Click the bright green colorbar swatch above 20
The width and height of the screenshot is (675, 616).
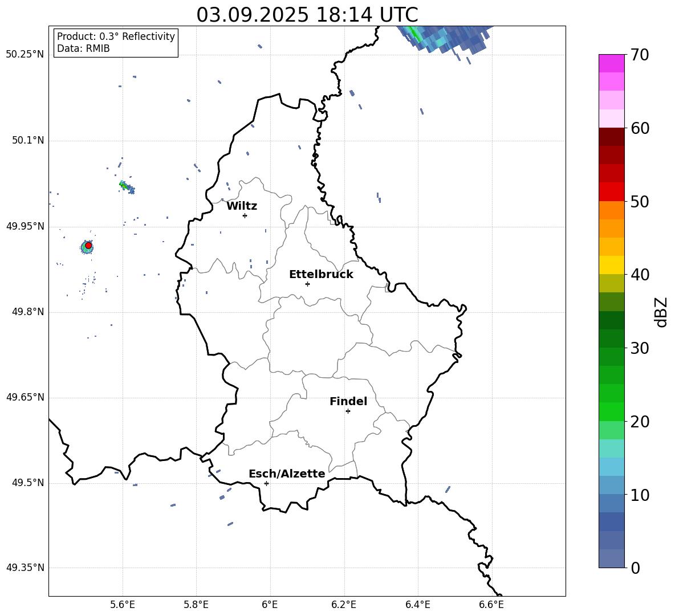coord(611,411)
